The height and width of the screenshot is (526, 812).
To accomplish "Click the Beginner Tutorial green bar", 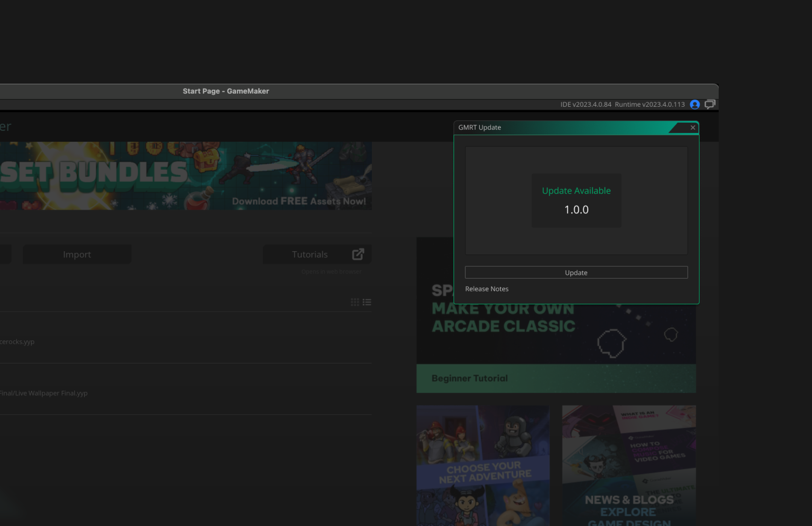I will 556,378.
